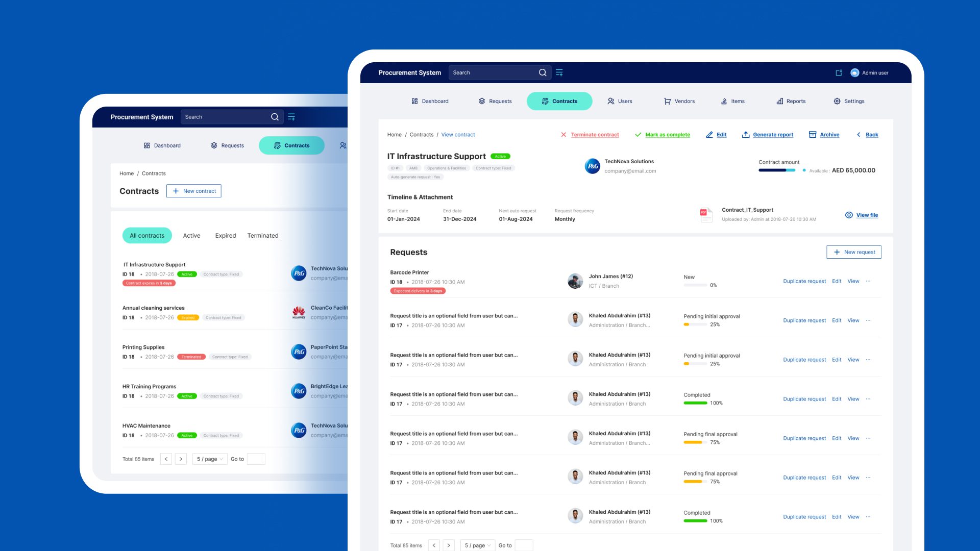980x551 pixels.
Task: Select the Terminated filter tab
Action: (263, 236)
